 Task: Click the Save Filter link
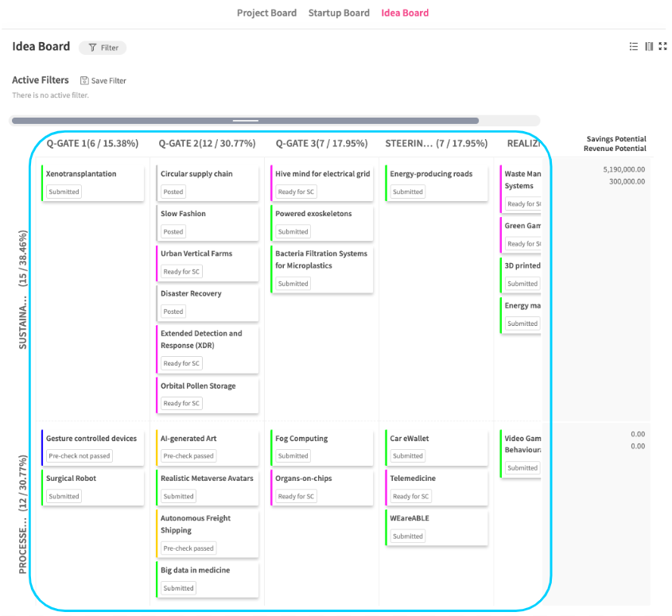coord(108,81)
